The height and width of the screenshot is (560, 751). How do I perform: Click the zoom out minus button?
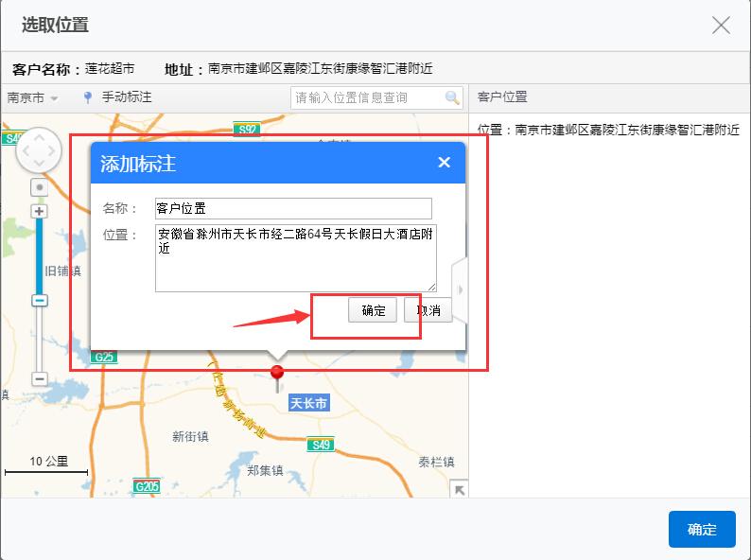click(39, 378)
